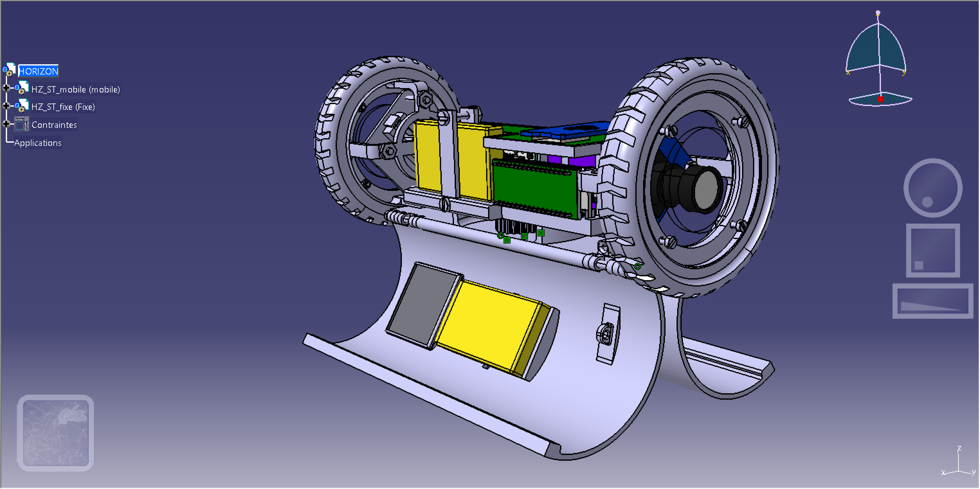The height and width of the screenshot is (489, 980).
Task: Expand the HZ_ST_fixe (Fixe) node
Action: [x=6, y=106]
